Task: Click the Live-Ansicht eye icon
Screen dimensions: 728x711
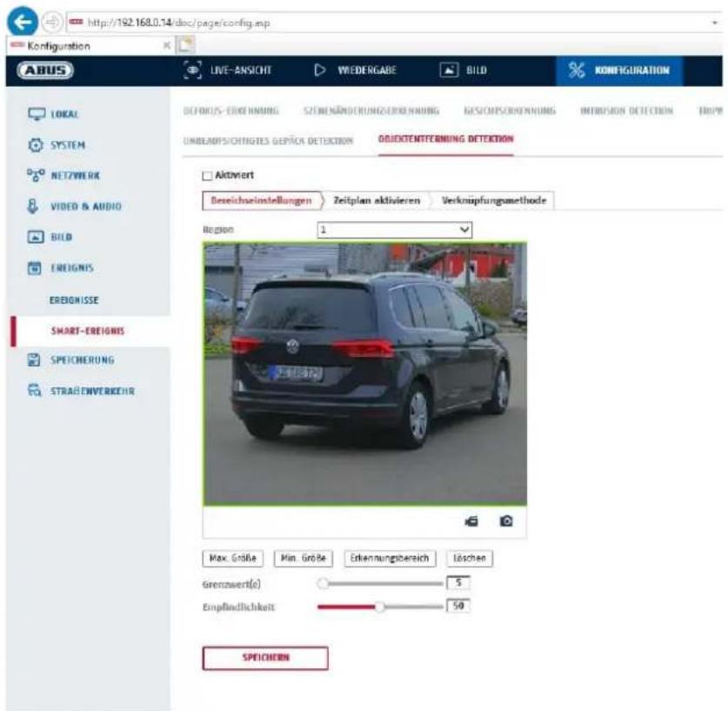Action: pos(193,70)
